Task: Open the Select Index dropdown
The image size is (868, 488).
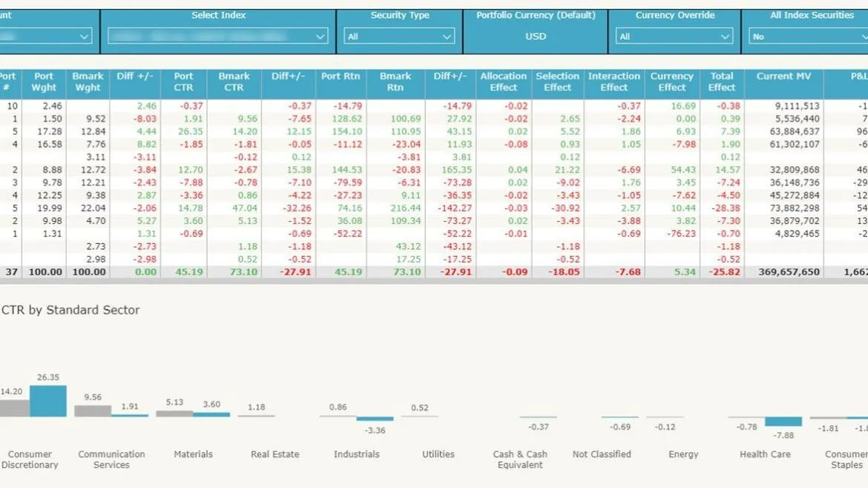Action: [x=217, y=36]
